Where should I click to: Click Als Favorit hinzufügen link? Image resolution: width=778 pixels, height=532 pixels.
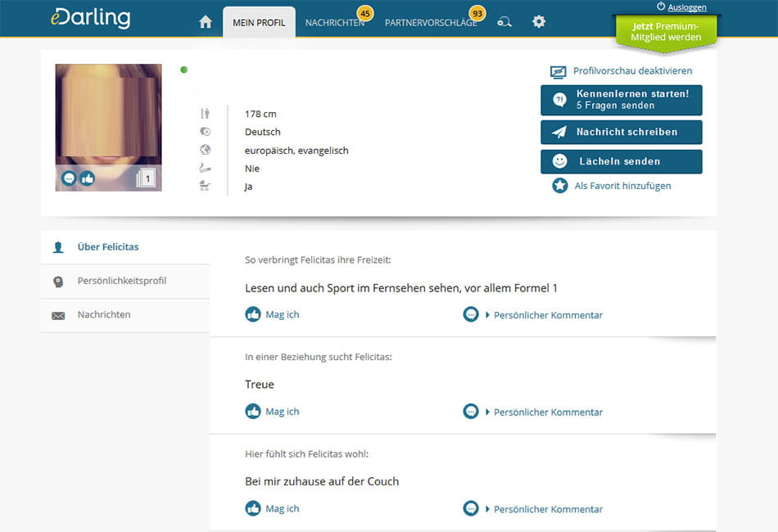pos(622,186)
